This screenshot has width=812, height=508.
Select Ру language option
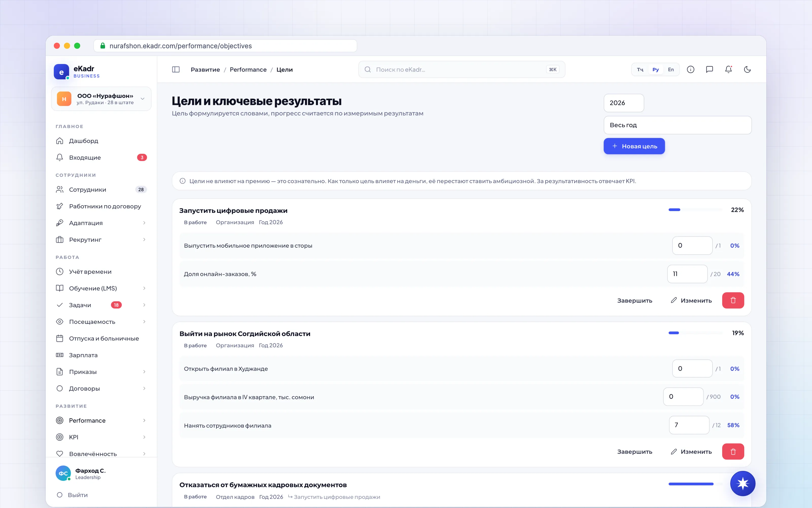pyautogui.click(x=656, y=70)
